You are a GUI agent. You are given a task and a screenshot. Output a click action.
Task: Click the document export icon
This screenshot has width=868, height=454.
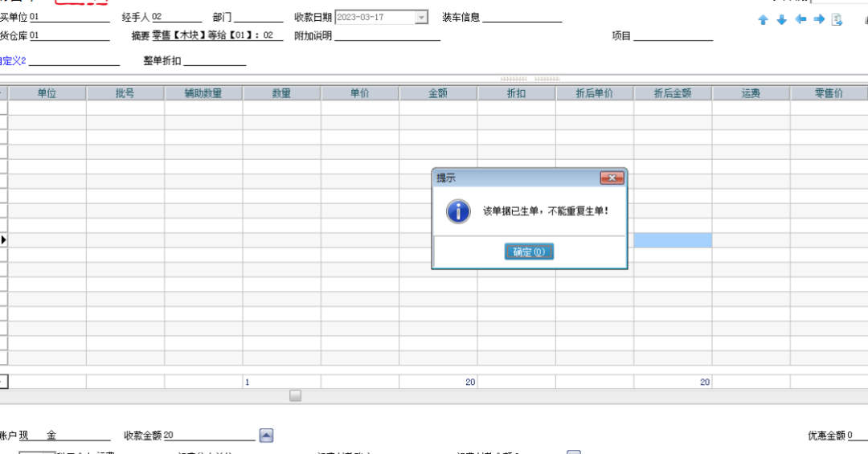(x=837, y=20)
